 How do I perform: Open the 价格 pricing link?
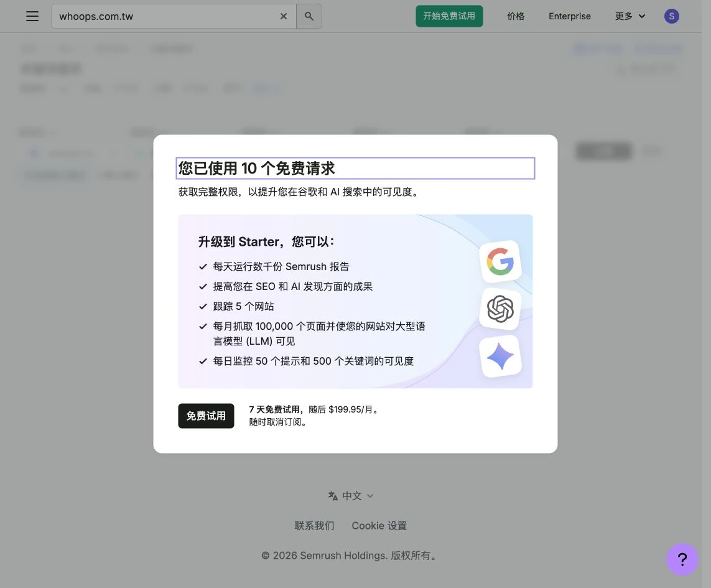point(516,16)
